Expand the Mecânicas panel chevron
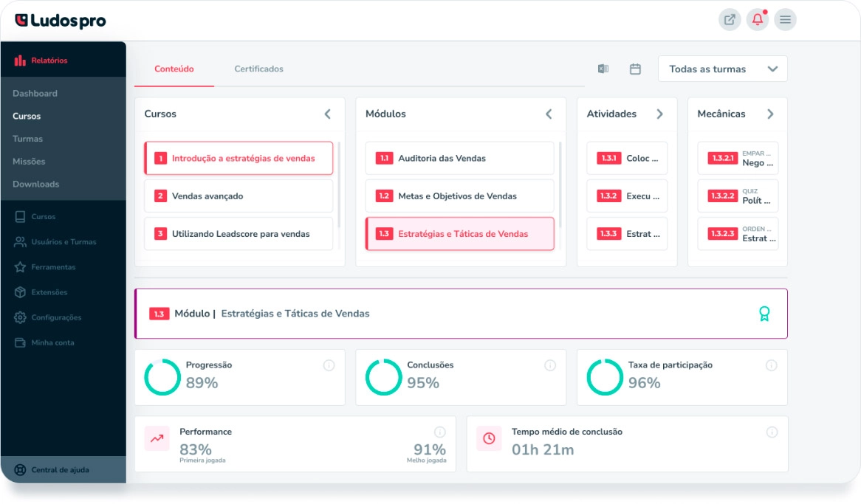 [x=770, y=114]
